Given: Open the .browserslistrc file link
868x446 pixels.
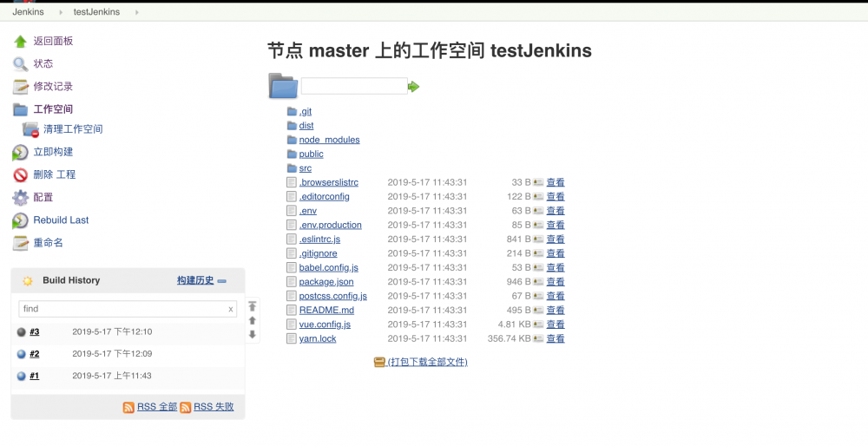Looking at the screenshot, I should tap(329, 182).
